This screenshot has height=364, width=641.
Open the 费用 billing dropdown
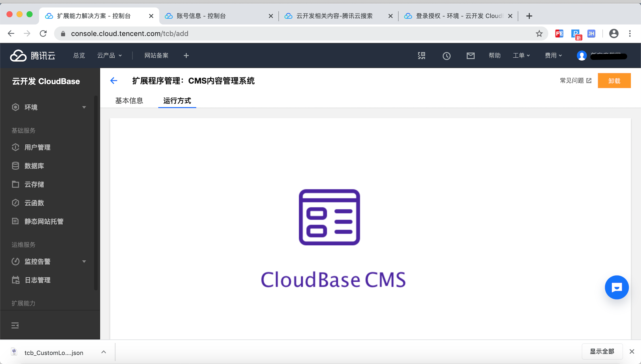pos(553,56)
